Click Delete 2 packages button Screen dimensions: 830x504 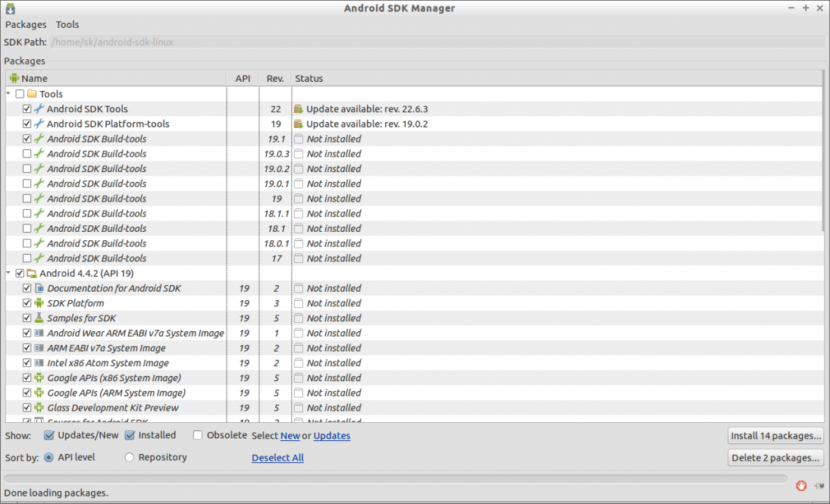tap(775, 458)
